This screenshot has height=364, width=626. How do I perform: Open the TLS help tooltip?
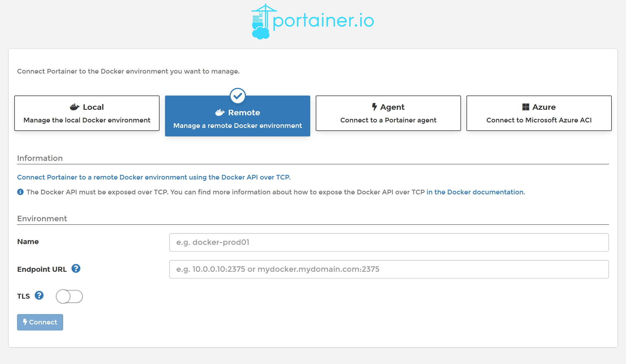(x=39, y=295)
